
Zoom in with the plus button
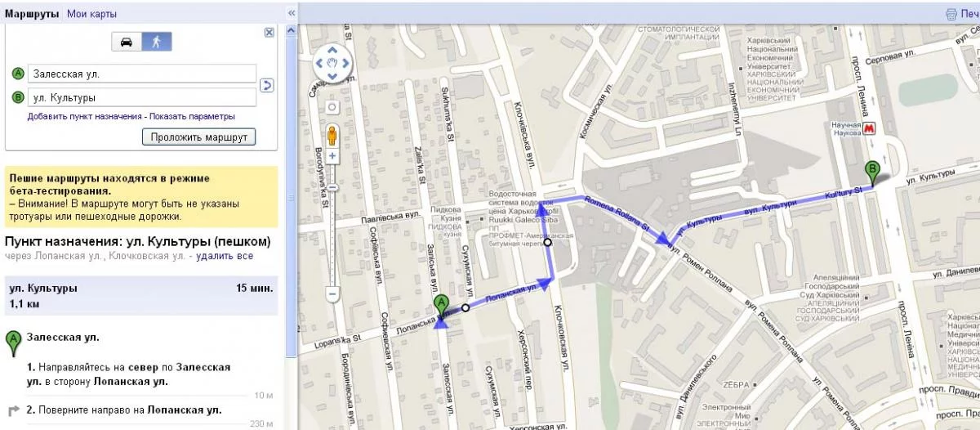point(332,156)
